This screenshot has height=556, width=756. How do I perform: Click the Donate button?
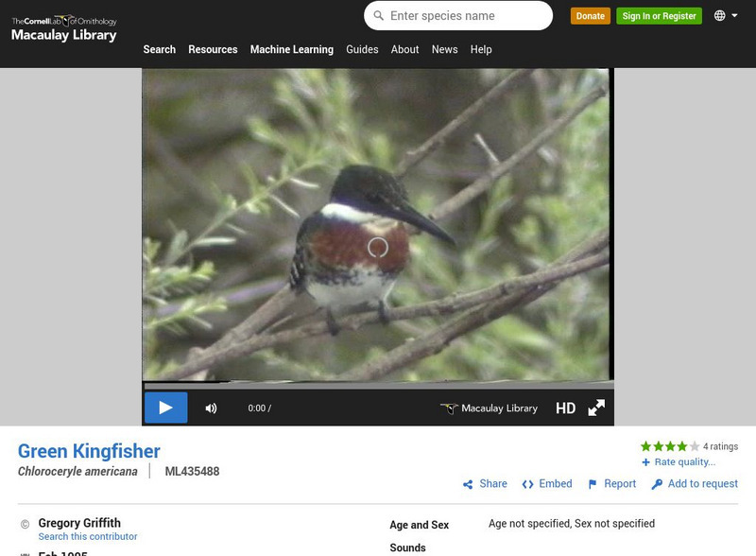(591, 16)
